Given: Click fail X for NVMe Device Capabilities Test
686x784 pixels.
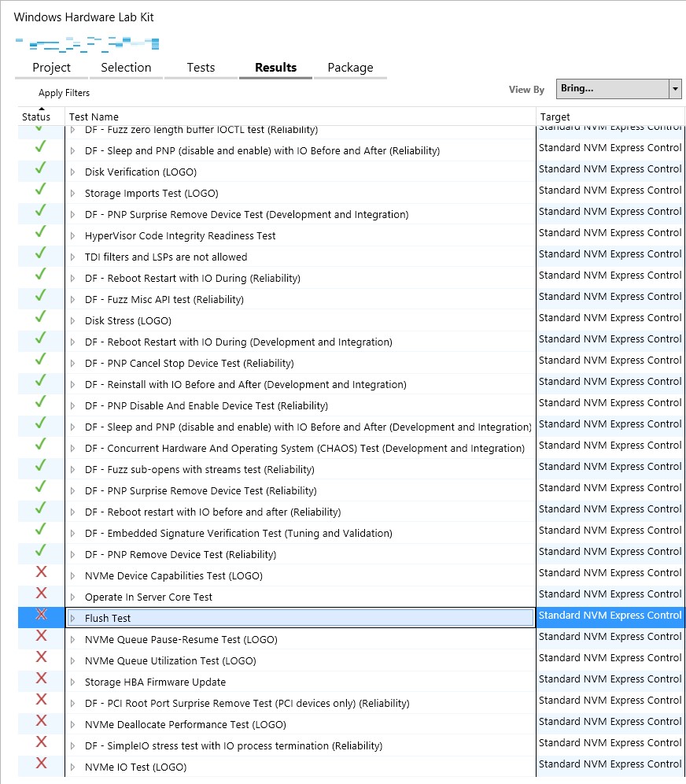Looking at the screenshot, I should tap(42, 571).
